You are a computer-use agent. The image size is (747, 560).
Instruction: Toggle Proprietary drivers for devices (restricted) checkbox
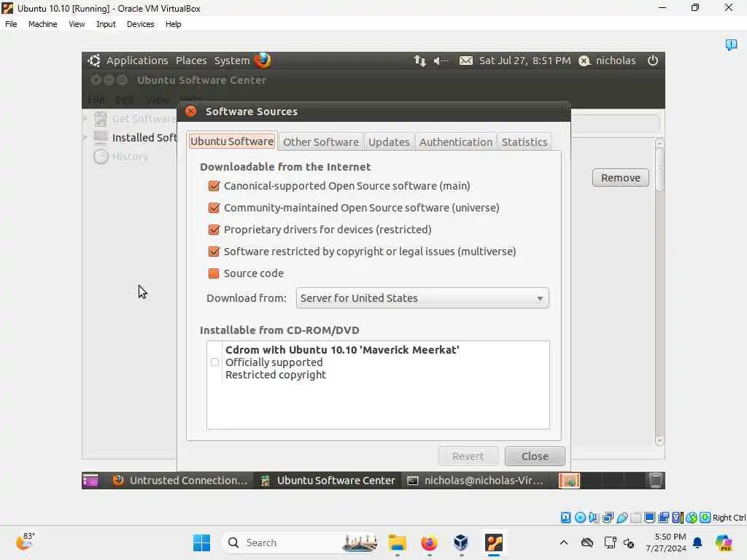point(214,230)
